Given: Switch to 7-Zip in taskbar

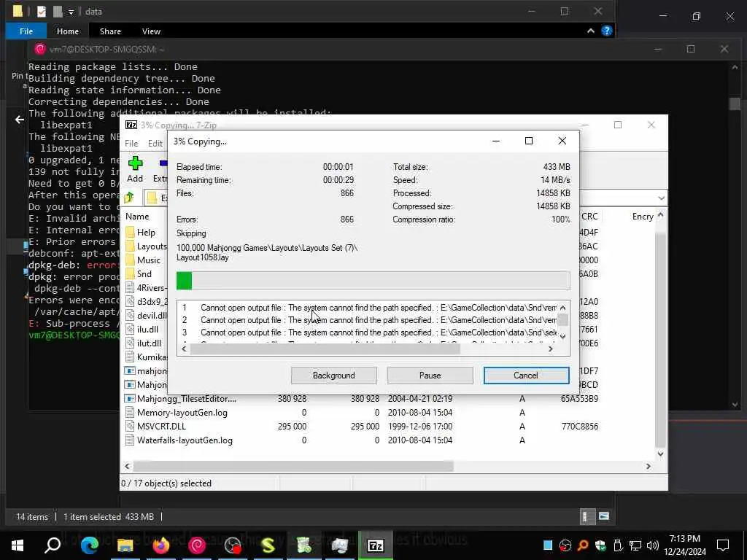Looking at the screenshot, I should coord(376,545).
